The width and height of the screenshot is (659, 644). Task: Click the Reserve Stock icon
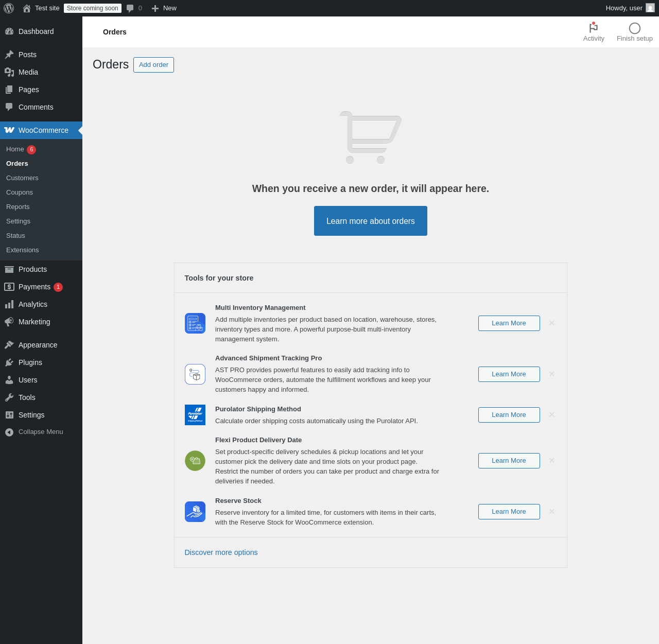point(195,512)
